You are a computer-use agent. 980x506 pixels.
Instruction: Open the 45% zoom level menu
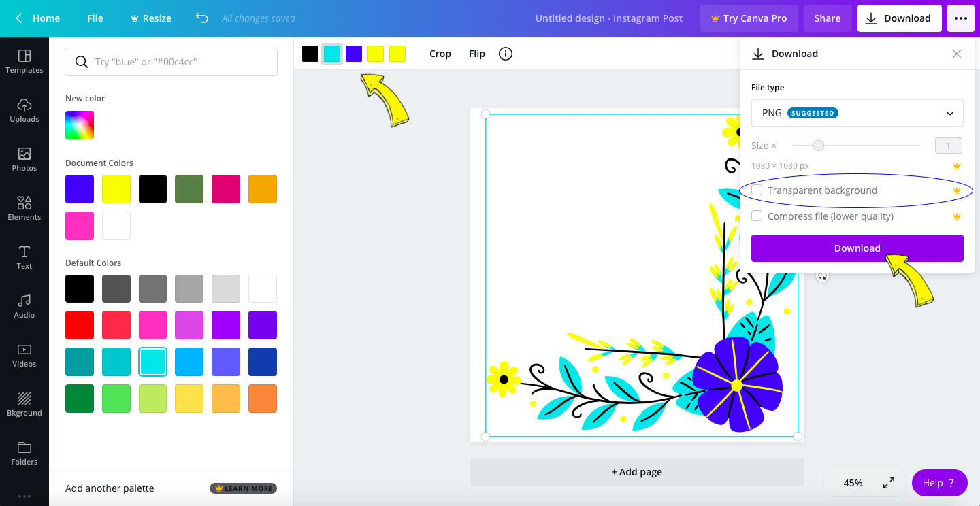click(853, 483)
